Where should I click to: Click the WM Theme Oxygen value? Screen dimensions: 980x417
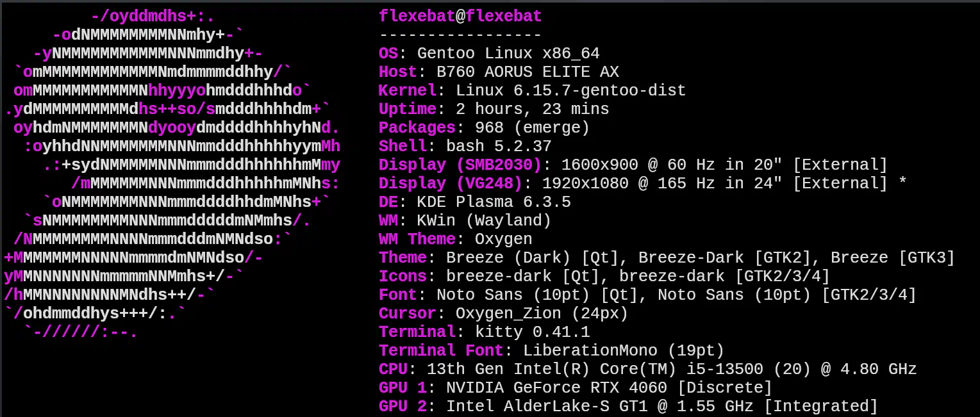[x=504, y=239]
